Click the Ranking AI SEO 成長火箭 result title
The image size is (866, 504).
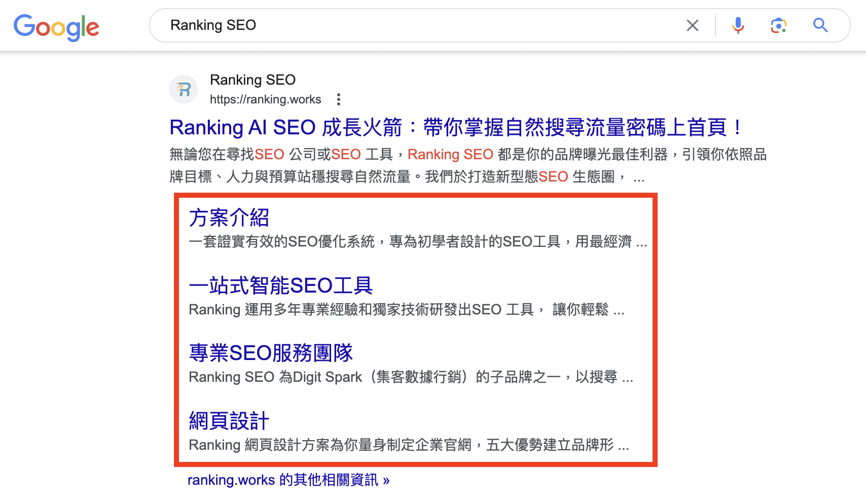pyautogui.click(x=455, y=128)
